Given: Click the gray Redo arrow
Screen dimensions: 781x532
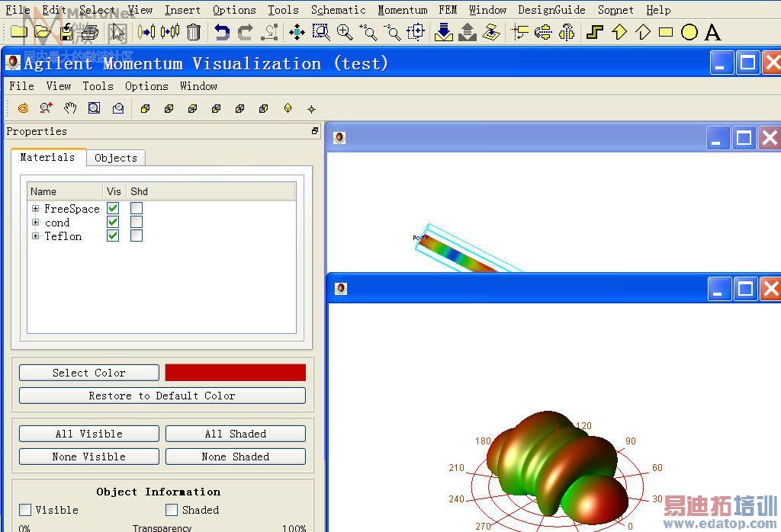Looking at the screenshot, I should (245, 32).
